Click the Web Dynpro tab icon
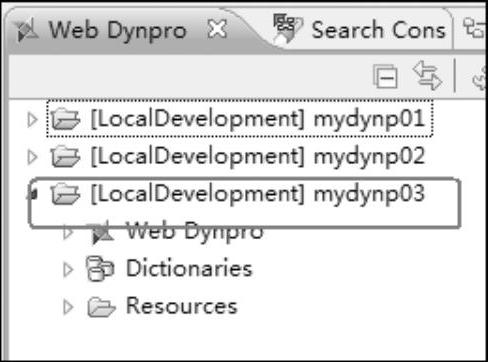 pos(27,31)
